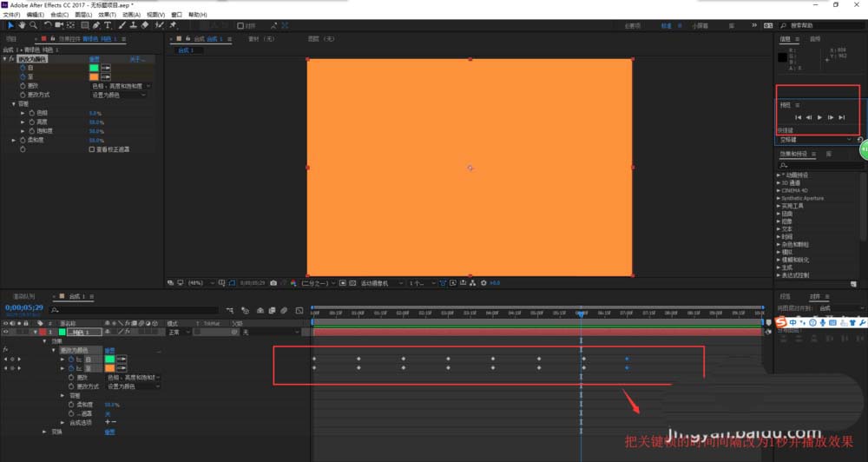868x462 pixels.
Task: Toggle stopwatch for 柔和度 in timeline
Action: 71,405
